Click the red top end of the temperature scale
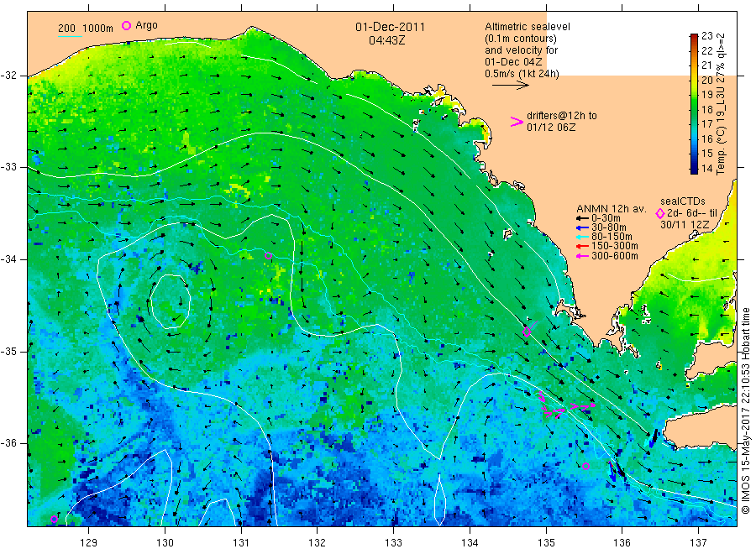The image size is (756, 554). [x=694, y=37]
